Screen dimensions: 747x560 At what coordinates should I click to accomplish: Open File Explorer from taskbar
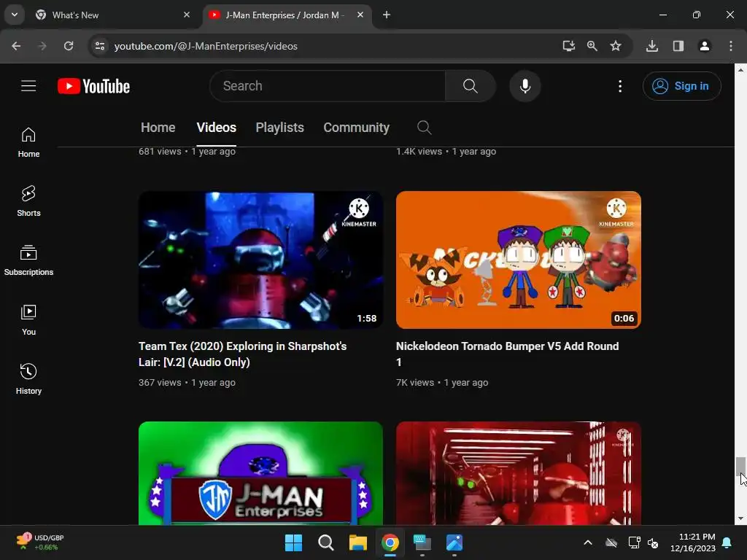click(357, 542)
